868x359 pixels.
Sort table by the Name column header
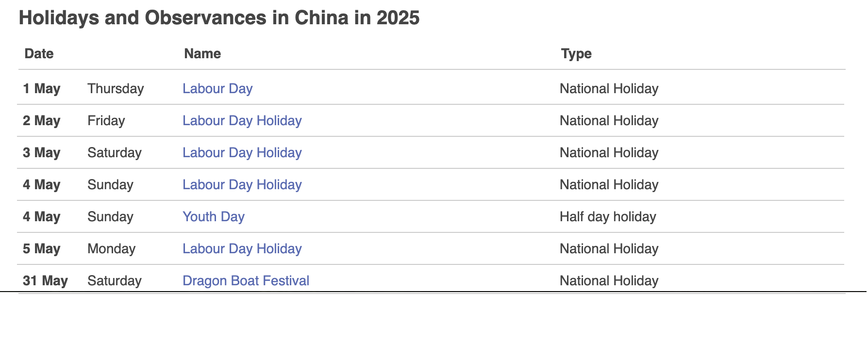click(x=202, y=53)
